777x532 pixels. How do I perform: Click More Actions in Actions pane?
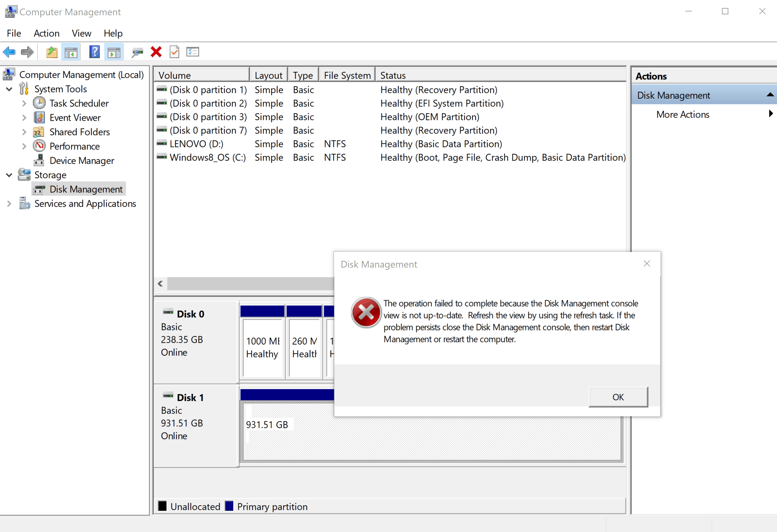pos(683,115)
